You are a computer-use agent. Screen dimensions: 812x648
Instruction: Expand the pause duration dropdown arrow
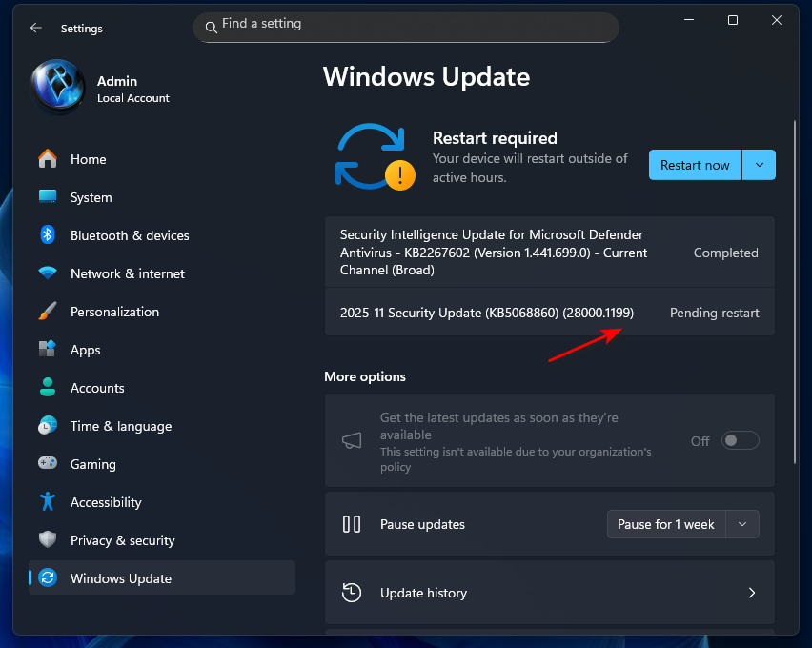pos(742,524)
